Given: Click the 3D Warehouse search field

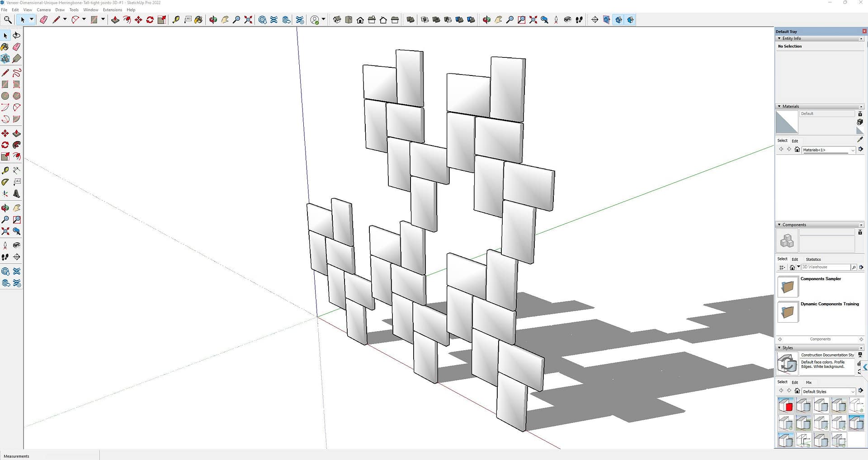Looking at the screenshot, I should pos(826,267).
